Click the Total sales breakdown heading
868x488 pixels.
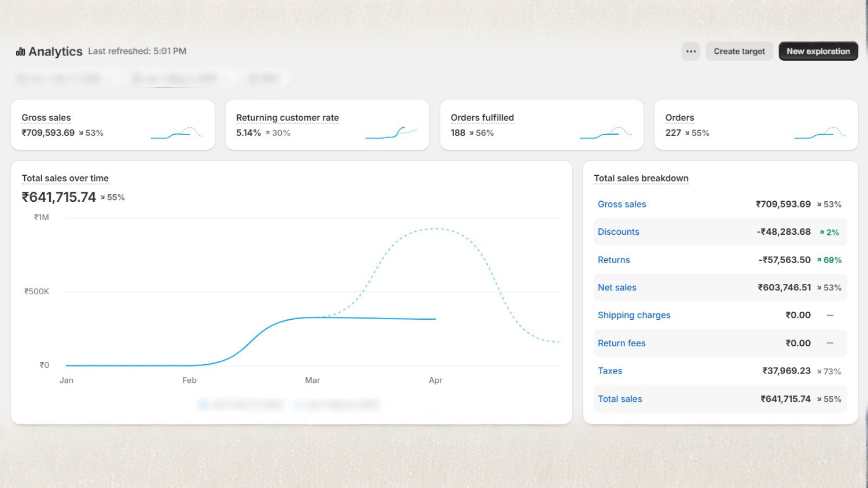[x=641, y=178]
